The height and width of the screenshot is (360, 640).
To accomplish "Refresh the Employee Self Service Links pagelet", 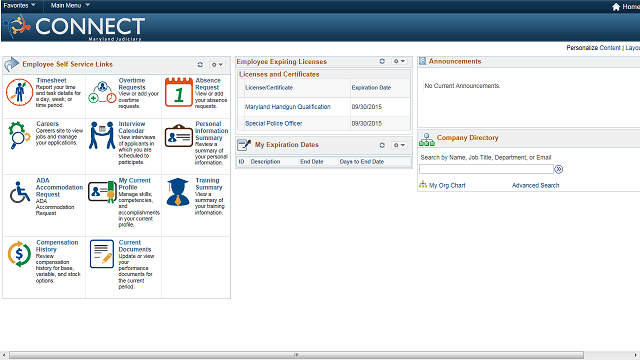I will pos(200,64).
